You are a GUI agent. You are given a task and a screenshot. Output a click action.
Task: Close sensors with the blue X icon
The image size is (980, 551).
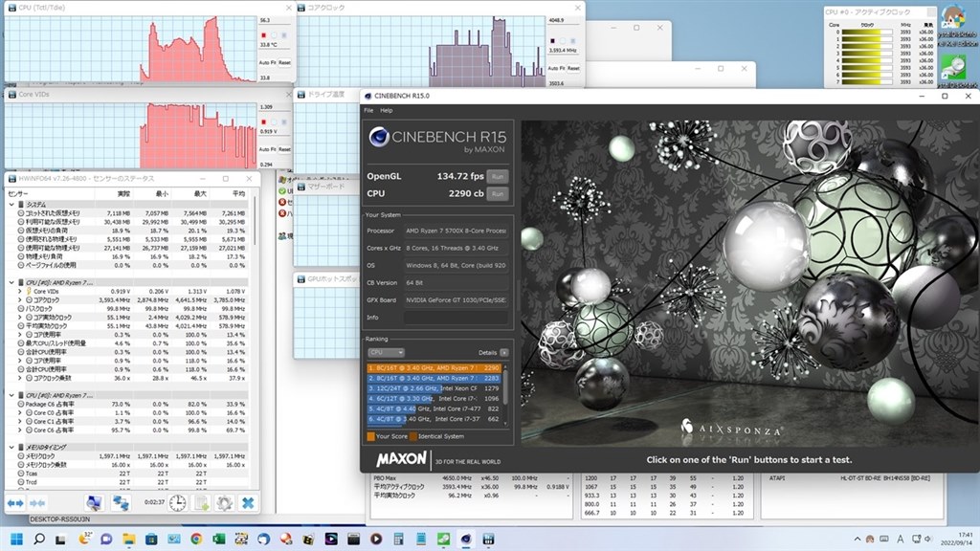[248, 503]
